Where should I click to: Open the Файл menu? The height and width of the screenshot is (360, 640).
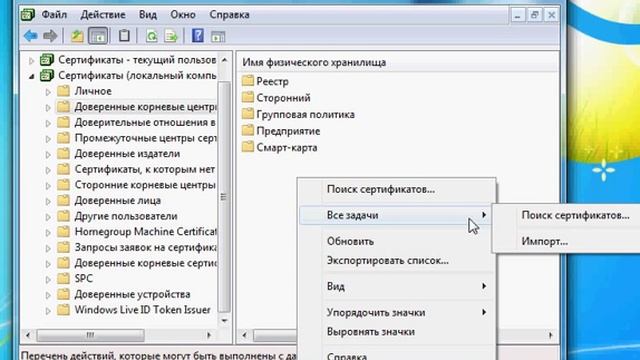click(54, 15)
